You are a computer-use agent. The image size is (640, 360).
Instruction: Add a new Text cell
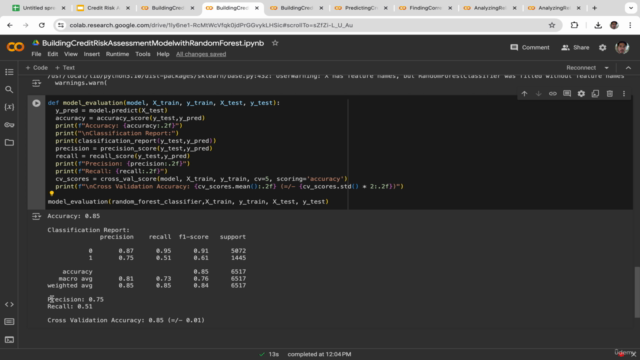pos(65,68)
